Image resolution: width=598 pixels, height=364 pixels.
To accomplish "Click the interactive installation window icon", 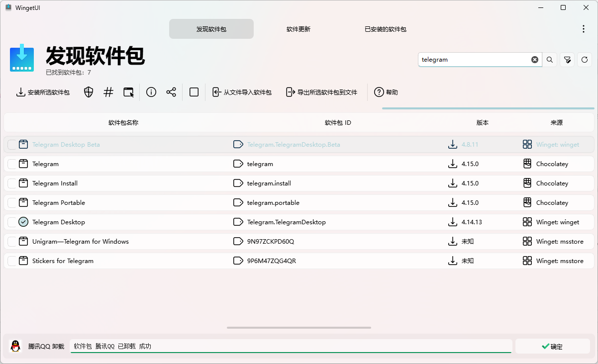I will pyautogui.click(x=129, y=92).
